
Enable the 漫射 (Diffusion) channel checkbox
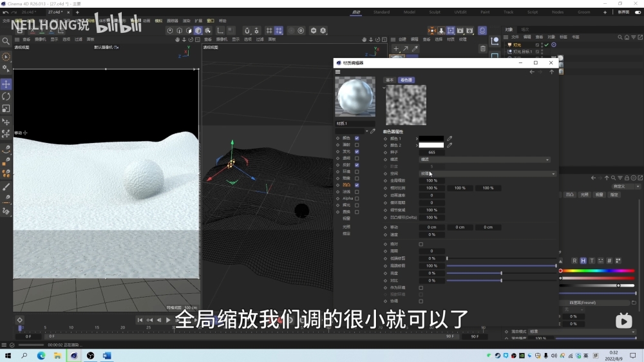click(x=357, y=145)
